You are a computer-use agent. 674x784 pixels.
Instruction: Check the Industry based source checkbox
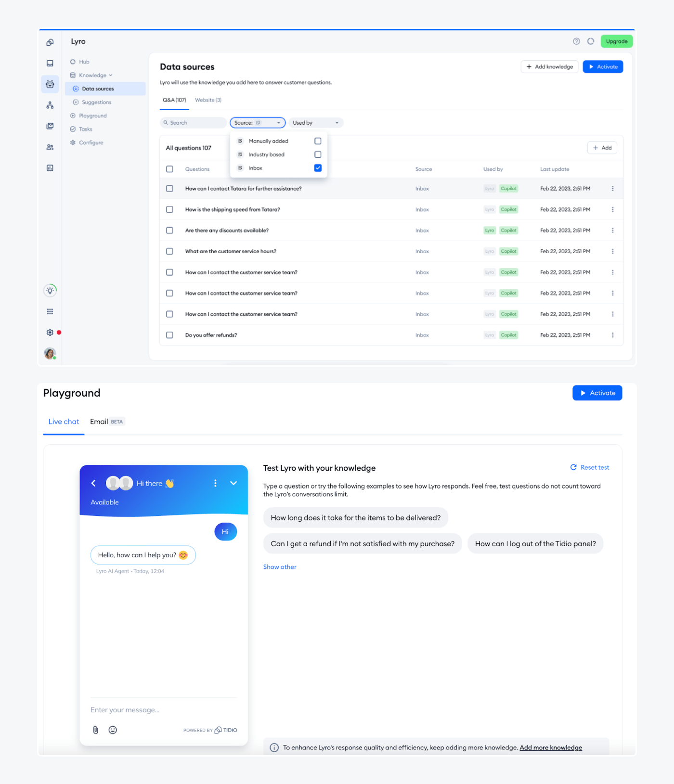point(318,154)
